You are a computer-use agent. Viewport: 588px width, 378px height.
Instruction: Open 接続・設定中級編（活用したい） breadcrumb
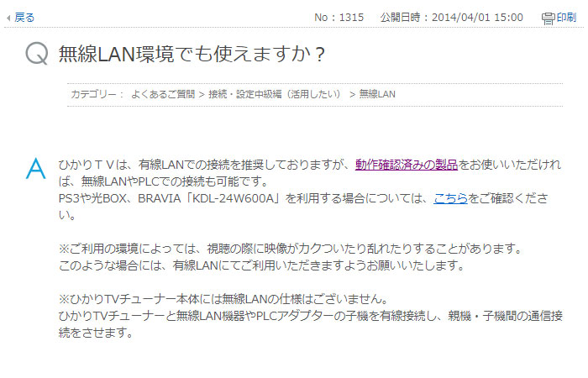(275, 94)
